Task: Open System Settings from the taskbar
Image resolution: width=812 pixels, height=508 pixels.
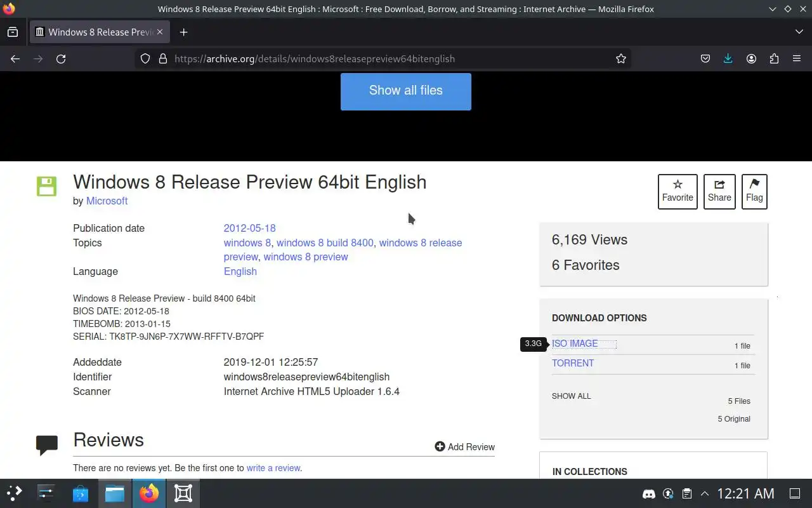Action: [46, 493]
